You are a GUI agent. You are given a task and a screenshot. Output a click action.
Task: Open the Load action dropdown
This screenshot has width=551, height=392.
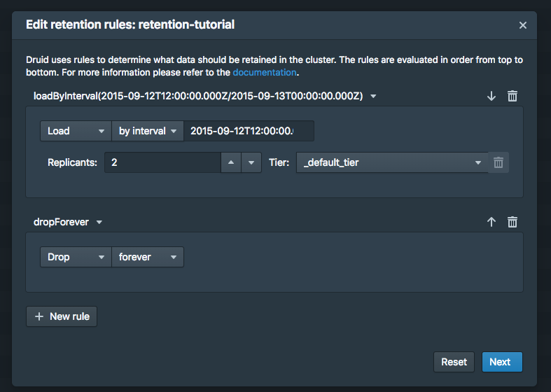pyautogui.click(x=76, y=131)
